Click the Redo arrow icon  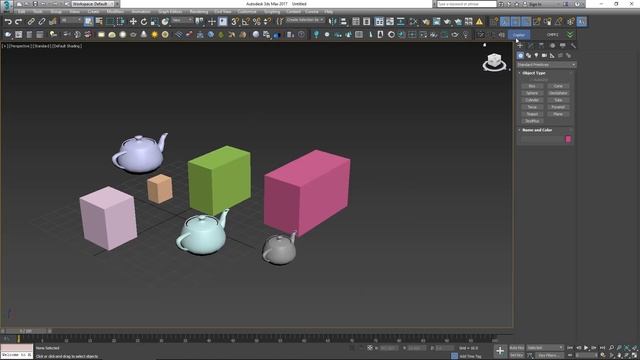pyautogui.click(x=18, y=22)
